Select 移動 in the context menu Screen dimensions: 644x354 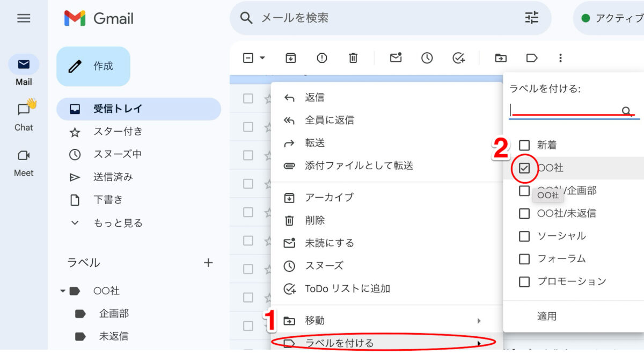(x=315, y=320)
